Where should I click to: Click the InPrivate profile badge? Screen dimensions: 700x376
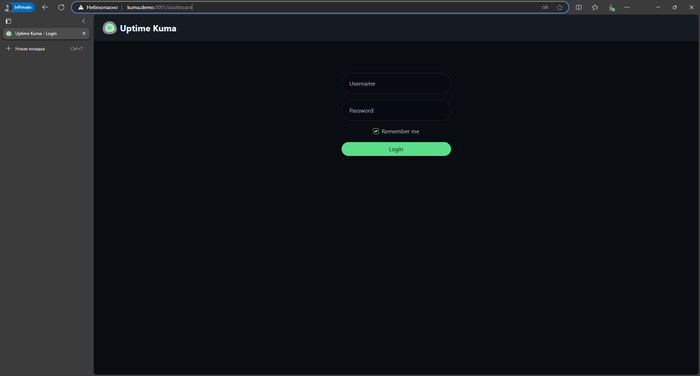tap(19, 7)
